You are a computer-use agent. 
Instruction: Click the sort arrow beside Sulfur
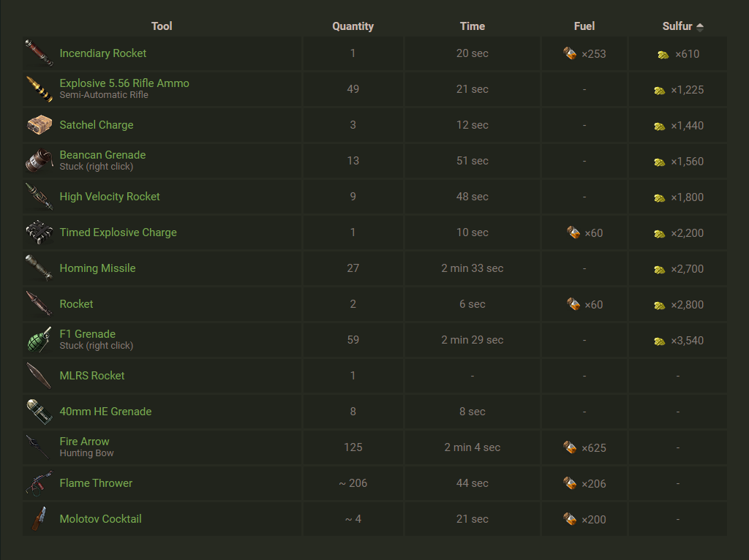(x=700, y=27)
